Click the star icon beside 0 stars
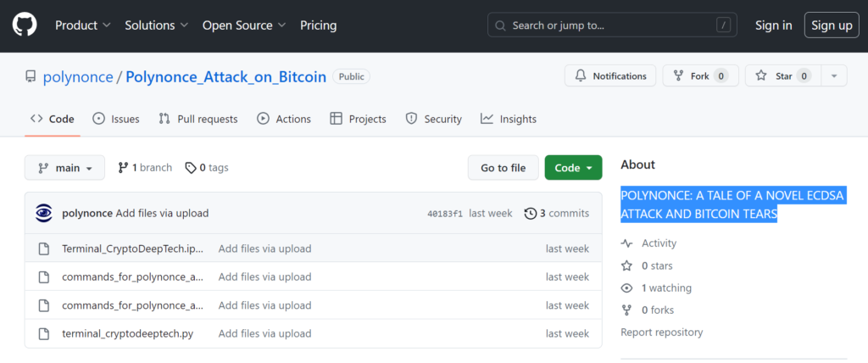The height and width of the screenshot is (363, 868). point(626,266)
